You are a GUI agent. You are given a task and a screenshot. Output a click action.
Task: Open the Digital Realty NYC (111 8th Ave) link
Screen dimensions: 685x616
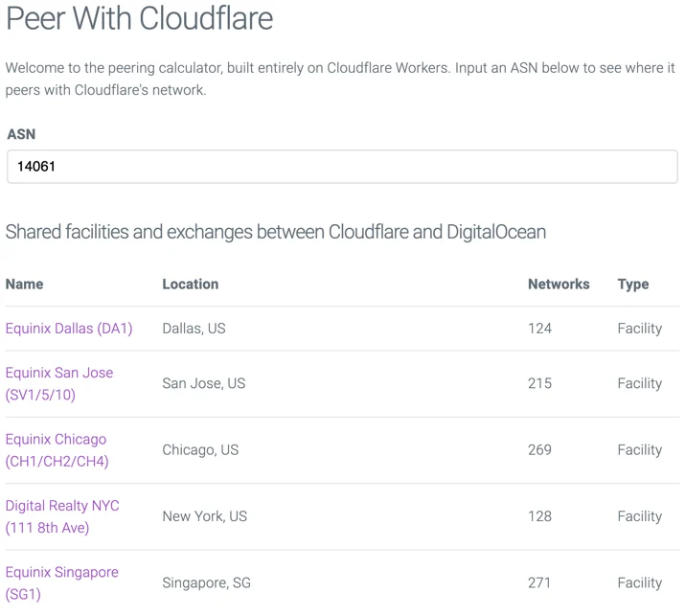click(x=62, y=516)
